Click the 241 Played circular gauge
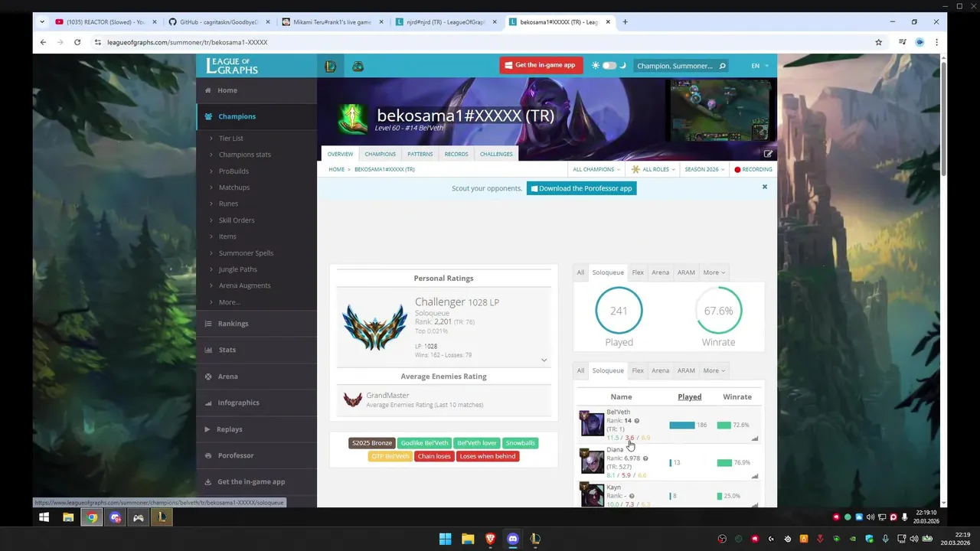 (x=619, y=311)
